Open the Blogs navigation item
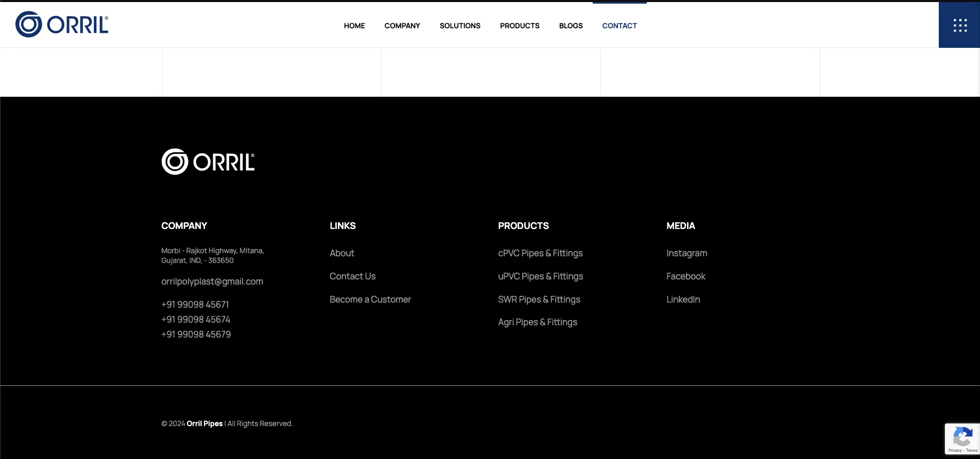This screenshot has height=459, width=980. tap(571, 26)
